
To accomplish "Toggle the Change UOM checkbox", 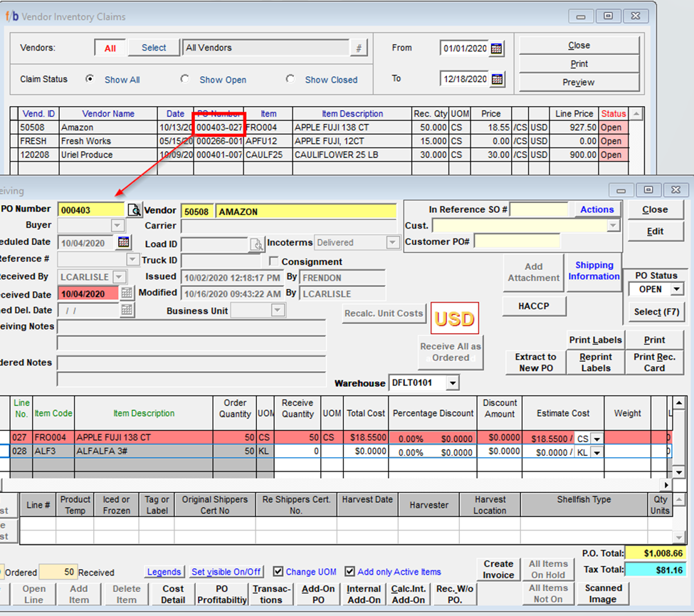I will 279,571.
